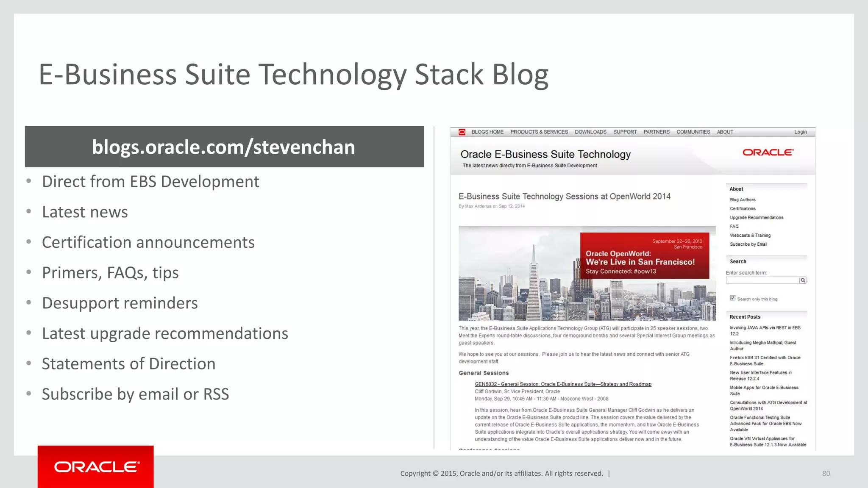
Task: Click the 'Statements of Direction' bullet
Action: (x=128, y=364)
